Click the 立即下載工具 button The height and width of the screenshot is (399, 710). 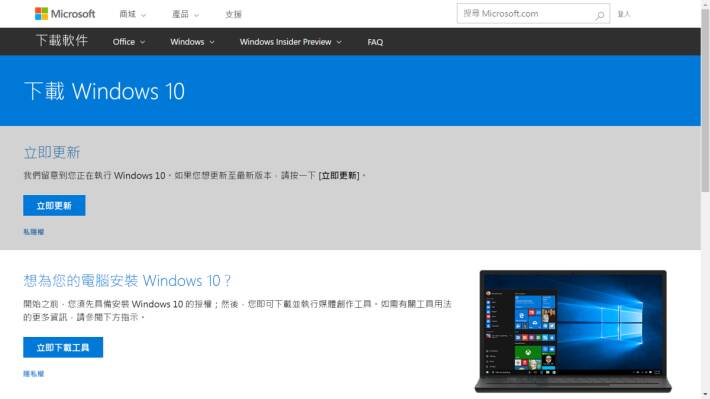click(x=63, y=347)
